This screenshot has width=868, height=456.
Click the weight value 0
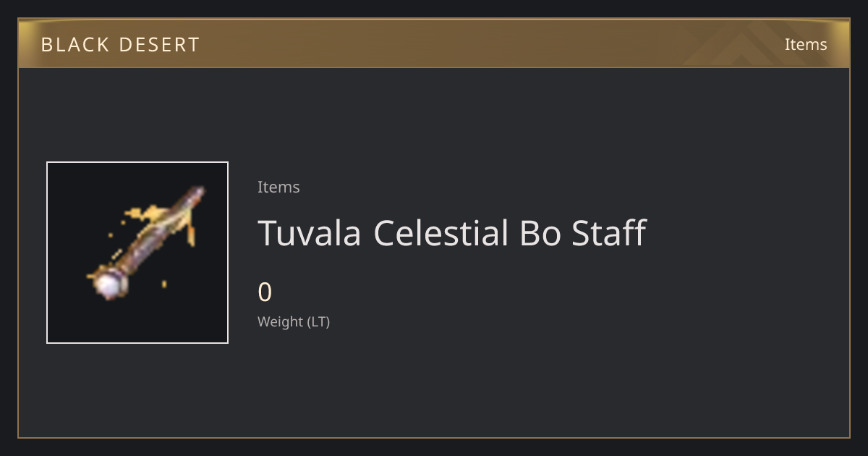(265, 292)
